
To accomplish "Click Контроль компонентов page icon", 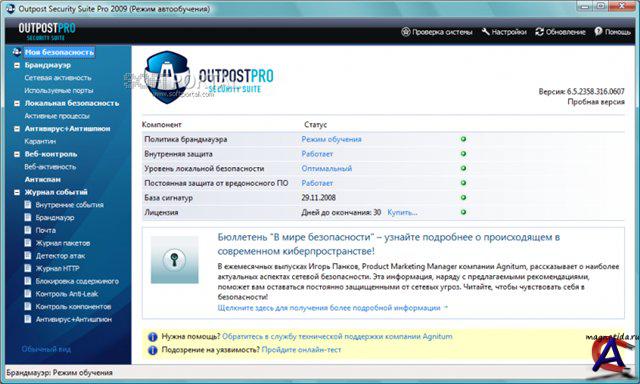I will pyautogui.click(x=28, y=306).
